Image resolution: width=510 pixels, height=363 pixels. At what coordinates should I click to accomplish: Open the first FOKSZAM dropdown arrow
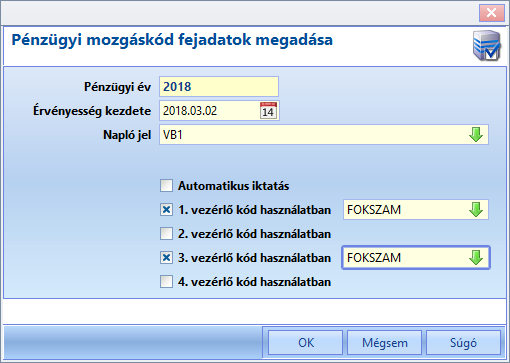(x=476, y=210)
